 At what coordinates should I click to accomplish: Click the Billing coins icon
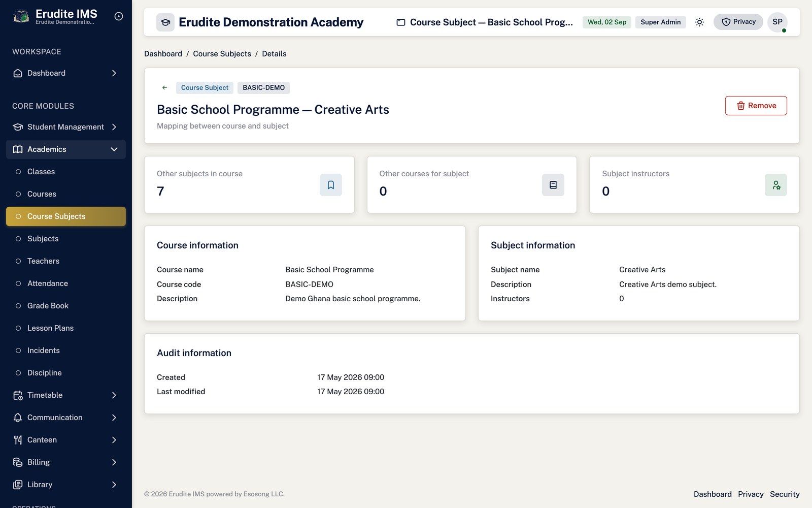(18, 462)
